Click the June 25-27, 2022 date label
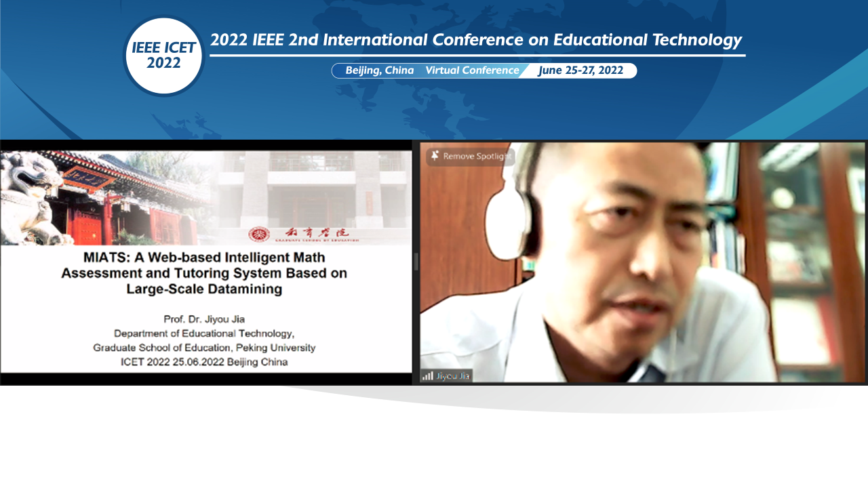868x488 pixels. [x=581, y=70]
